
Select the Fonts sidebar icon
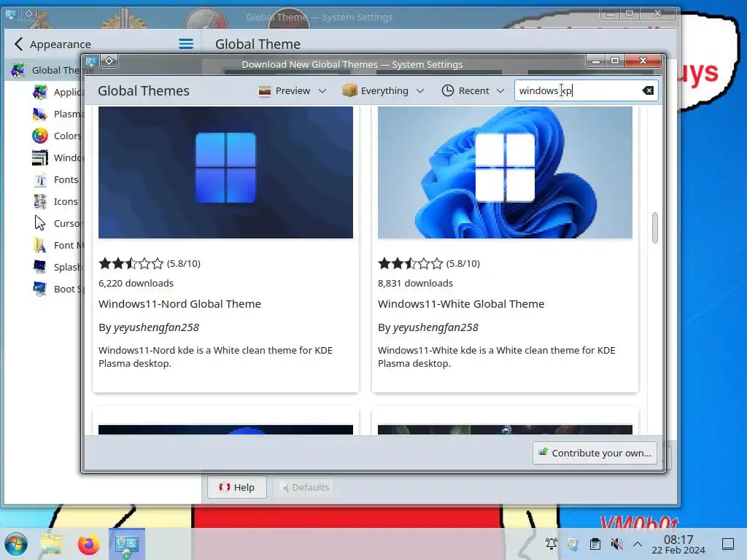click(x=40, y=179)
